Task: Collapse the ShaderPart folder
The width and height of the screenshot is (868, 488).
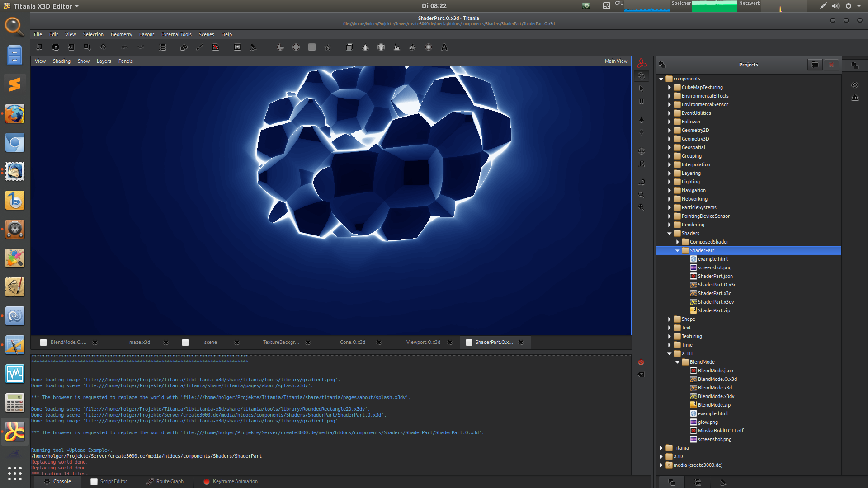Action: tap(677, 250)
